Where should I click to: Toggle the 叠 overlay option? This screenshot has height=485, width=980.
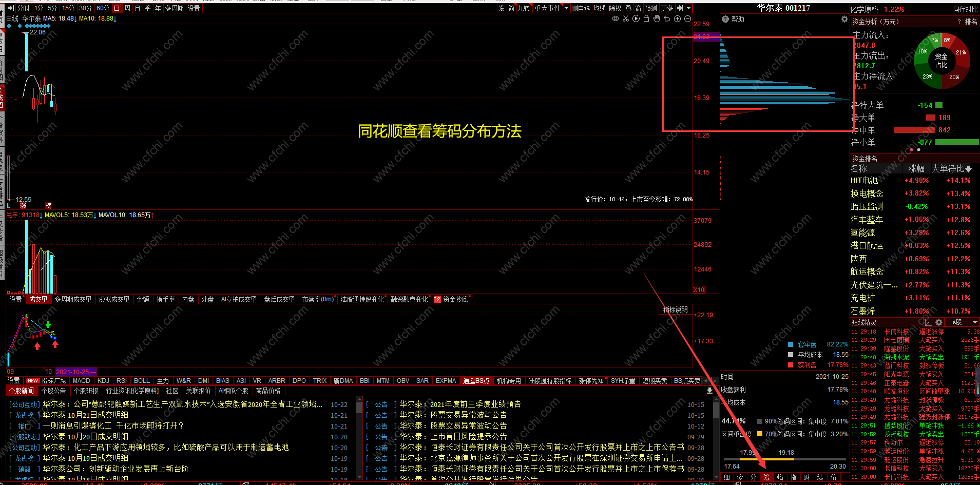coord(628,8)
